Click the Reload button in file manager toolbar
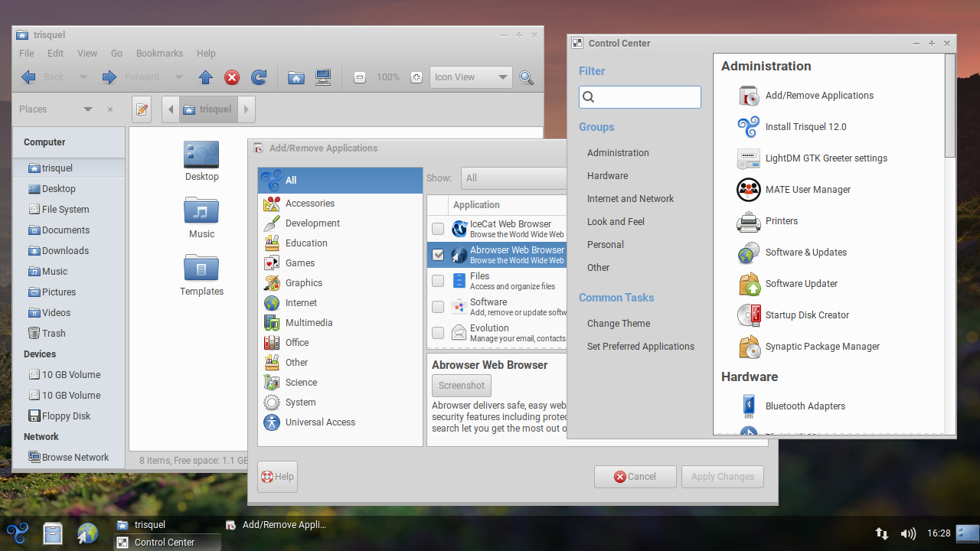Image resolution: width=980 pixels, height=551 pixels. [x=259, y=77]
